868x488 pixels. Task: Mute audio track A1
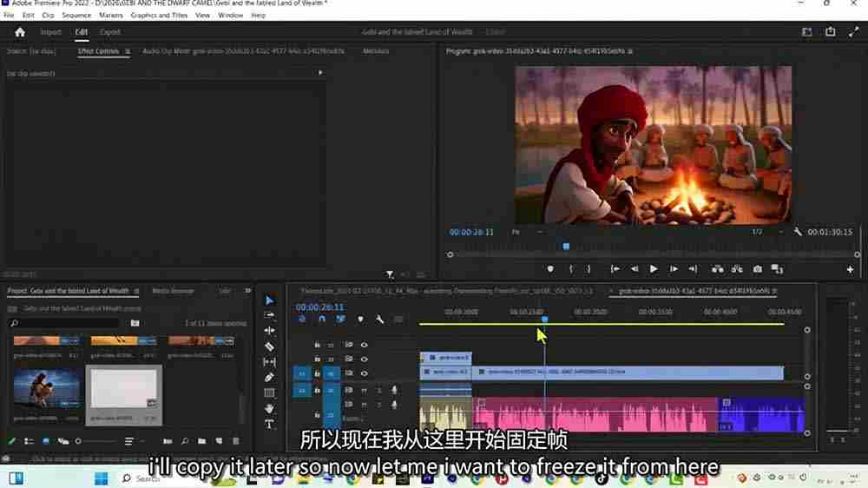pyautogui.click(x=364, y=391)
